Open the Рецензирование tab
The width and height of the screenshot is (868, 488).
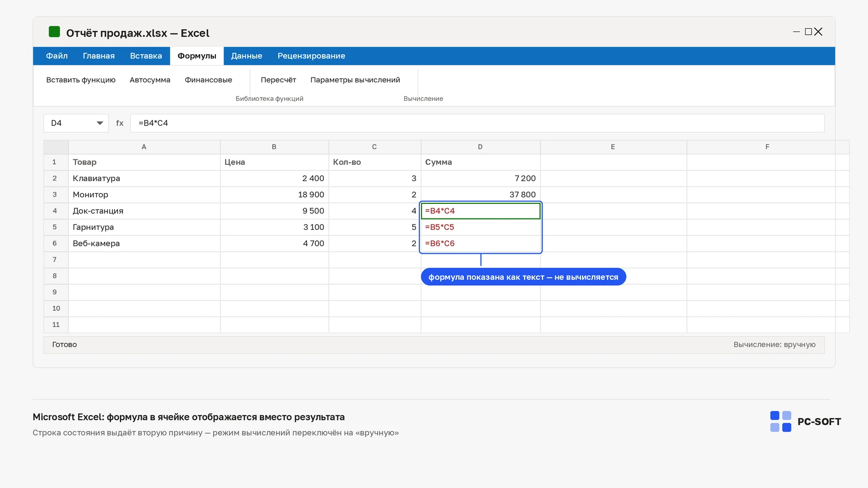311,56
